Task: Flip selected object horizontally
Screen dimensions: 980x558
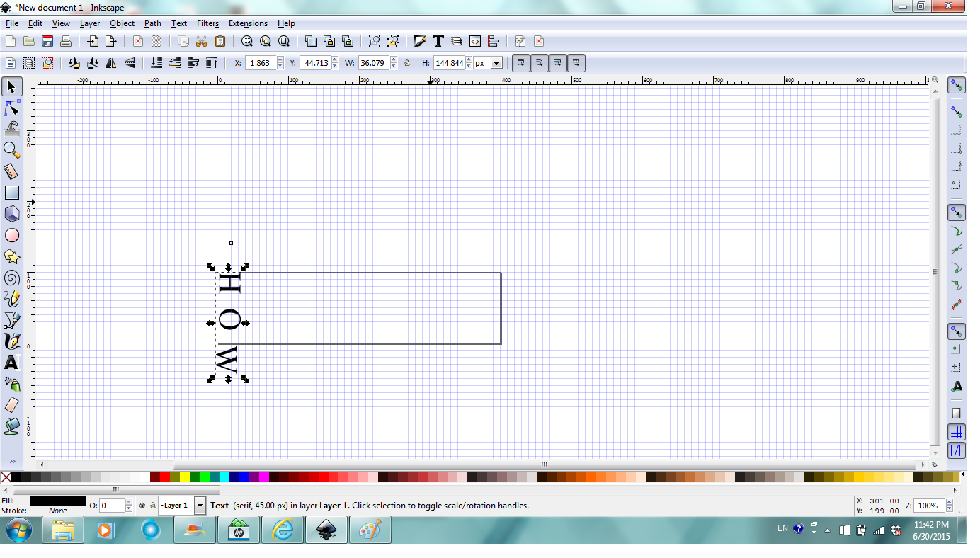Action: 111,63
